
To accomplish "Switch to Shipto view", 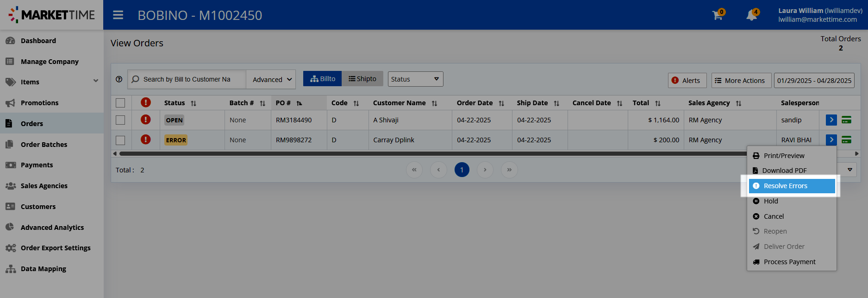I will [362, 79].
